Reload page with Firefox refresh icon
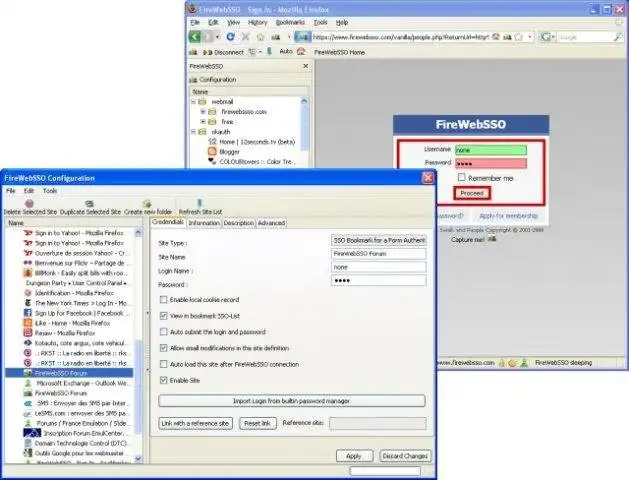Viewport: 629px width, 480px height. 230,37
